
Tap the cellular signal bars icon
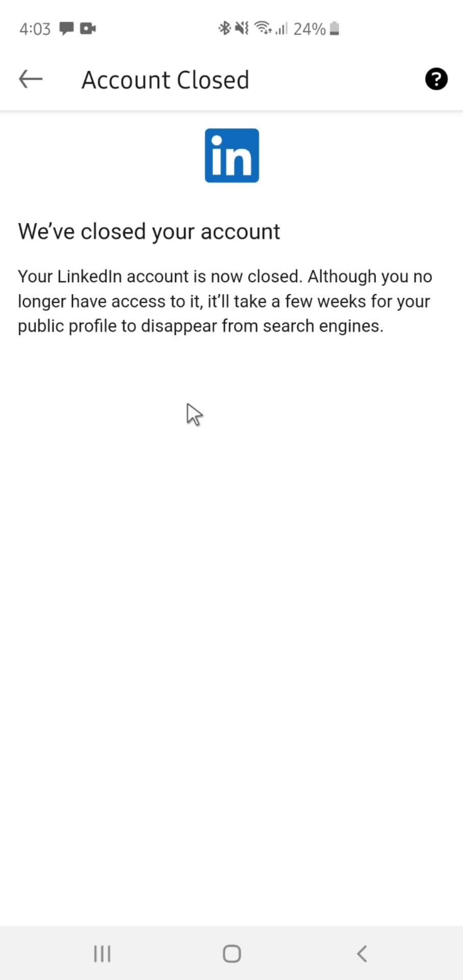tap(281, 29)
